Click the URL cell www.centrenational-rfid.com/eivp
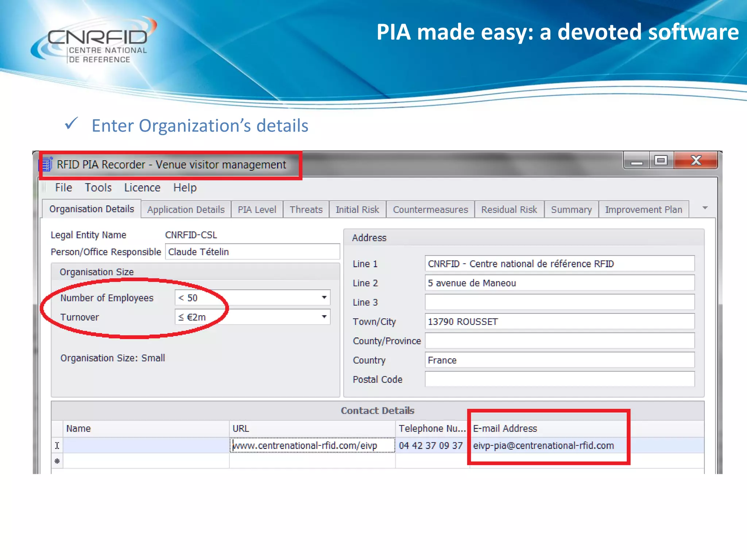The width and height of the screenshot is (747, 560). (x=313, y=446)
